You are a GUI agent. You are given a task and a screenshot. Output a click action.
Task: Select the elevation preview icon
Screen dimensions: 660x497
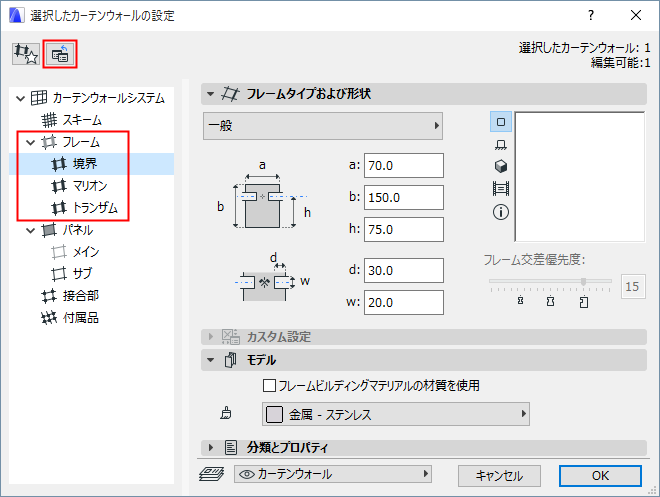point(501,188)
